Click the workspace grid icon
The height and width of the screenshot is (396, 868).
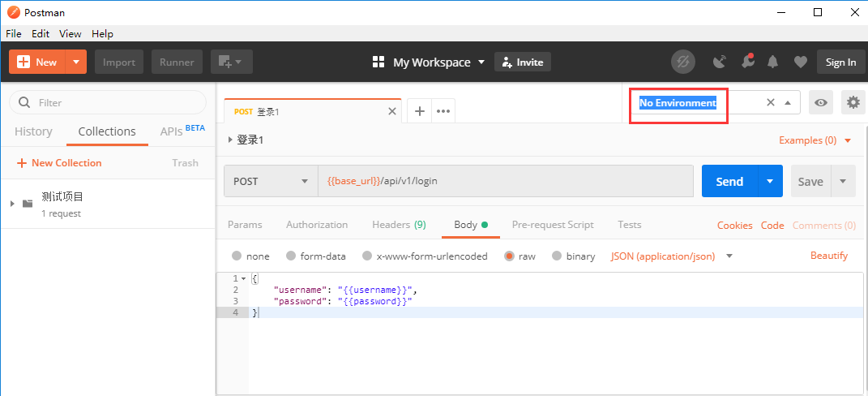tap(378, 62)
